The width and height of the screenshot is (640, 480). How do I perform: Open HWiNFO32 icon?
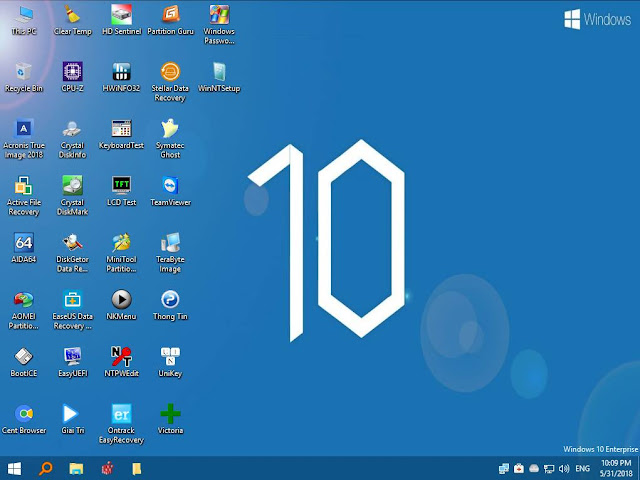pos(122,78)
